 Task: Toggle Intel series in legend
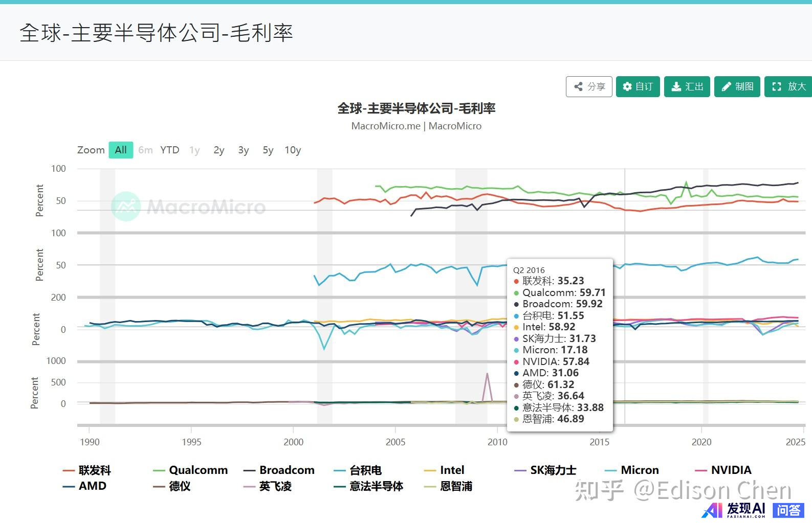pyautogui.click(x=444, y=470)
